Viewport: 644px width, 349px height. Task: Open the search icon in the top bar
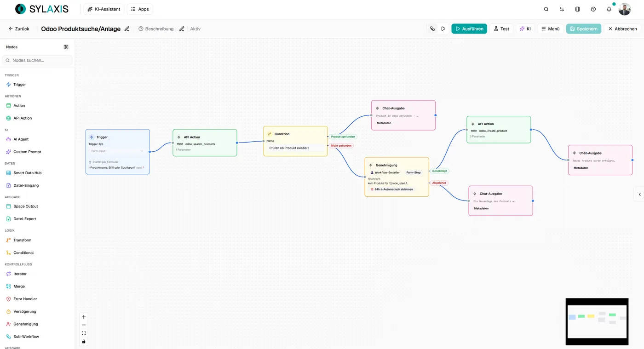pyautogui.click(x=546, y=9)
